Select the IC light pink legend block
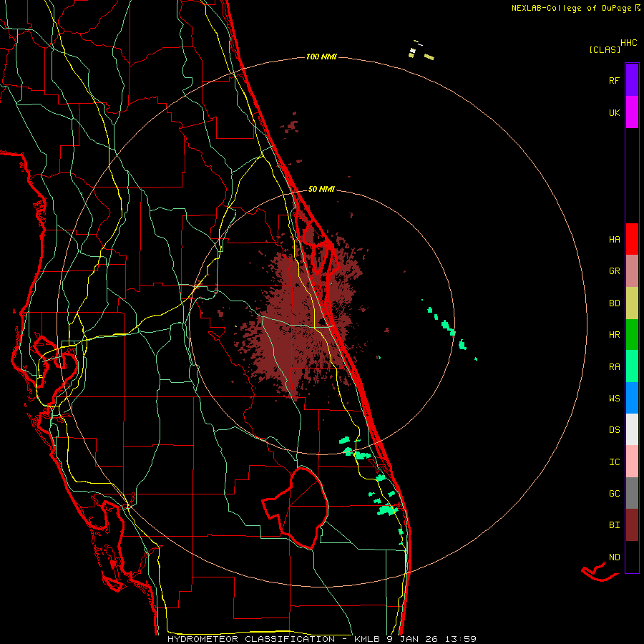This screenshot has height=644, width=644. (x=632, y=462)
